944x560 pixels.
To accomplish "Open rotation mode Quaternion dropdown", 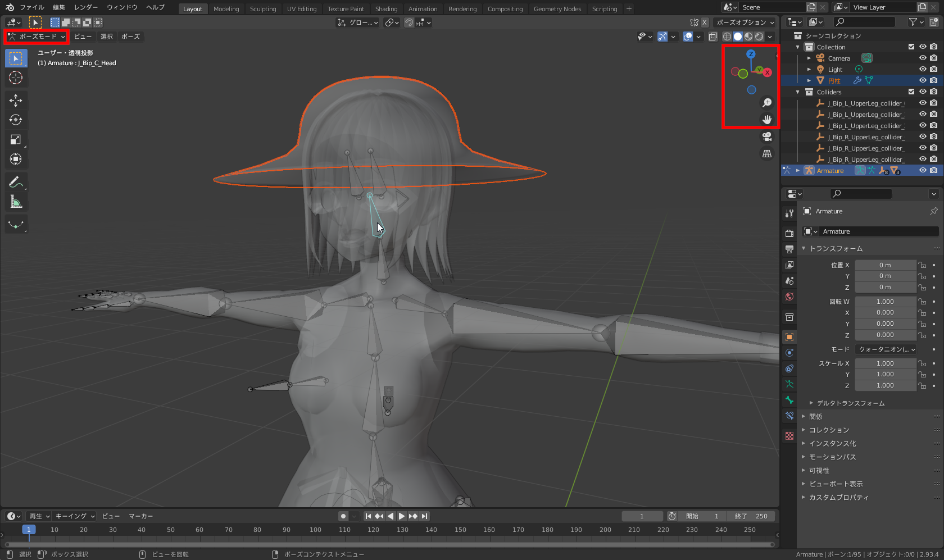I will coord(886,349).
